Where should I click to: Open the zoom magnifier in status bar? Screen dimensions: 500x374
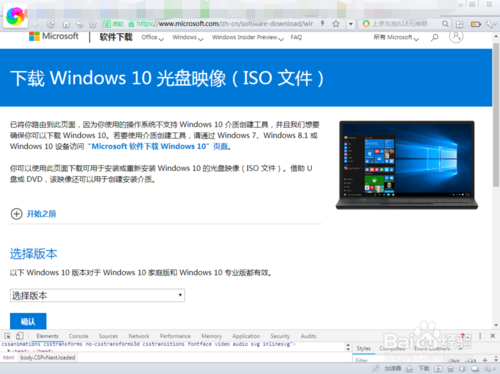(x=489, y=368)
